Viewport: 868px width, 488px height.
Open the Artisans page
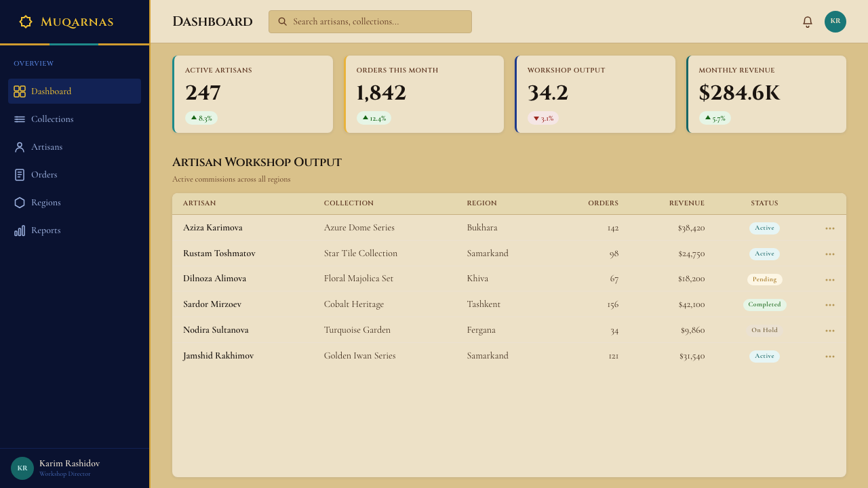75,147
